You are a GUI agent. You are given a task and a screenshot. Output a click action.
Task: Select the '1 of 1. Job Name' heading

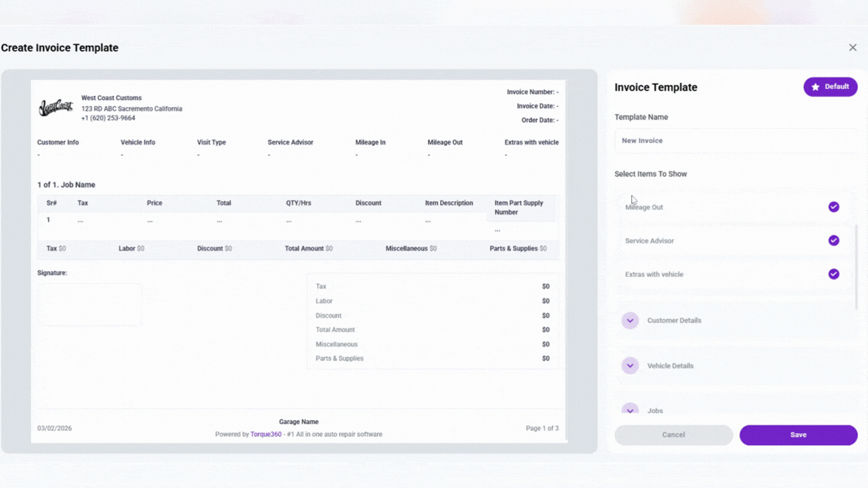66,185
